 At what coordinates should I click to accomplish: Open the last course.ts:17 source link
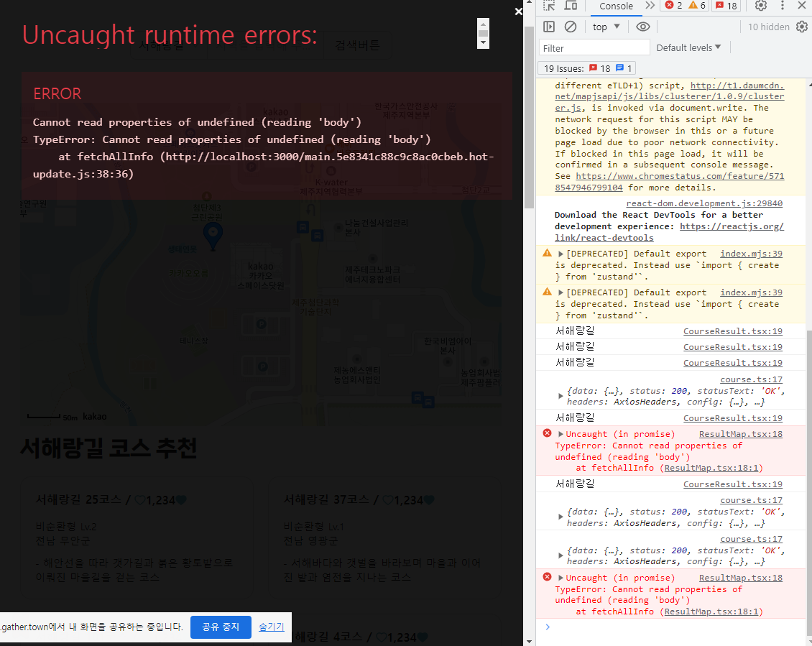coord(751,539)
